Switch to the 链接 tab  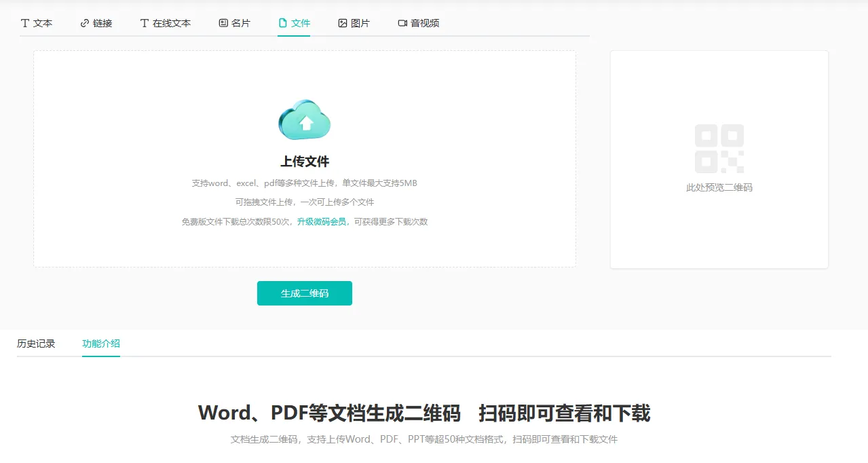pyautogui.click(x=96, y=23)
